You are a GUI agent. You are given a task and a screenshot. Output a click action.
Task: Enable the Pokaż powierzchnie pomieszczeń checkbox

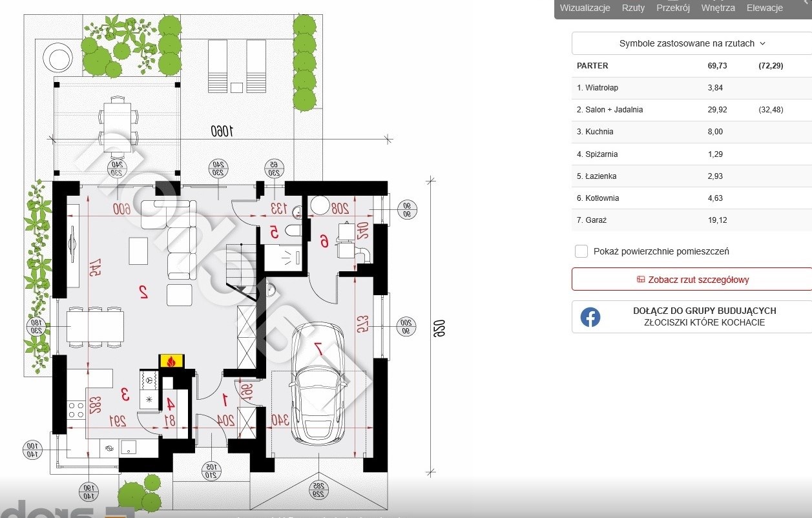click(x=581, y=251)
